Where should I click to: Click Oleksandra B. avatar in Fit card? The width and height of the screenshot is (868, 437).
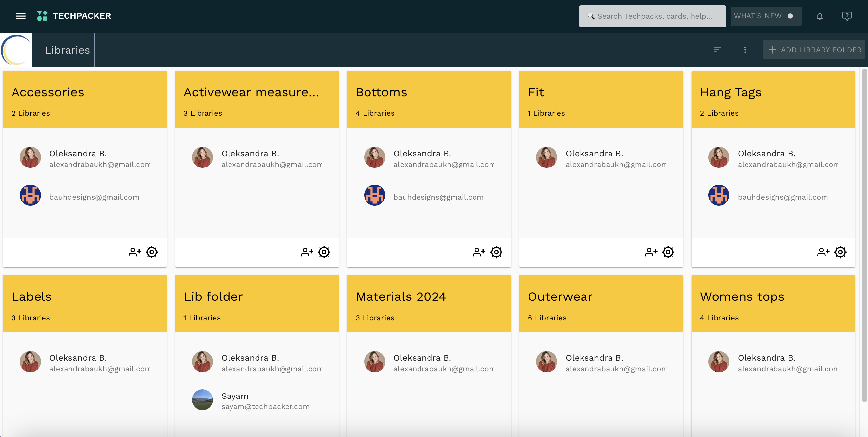(547, 157)
